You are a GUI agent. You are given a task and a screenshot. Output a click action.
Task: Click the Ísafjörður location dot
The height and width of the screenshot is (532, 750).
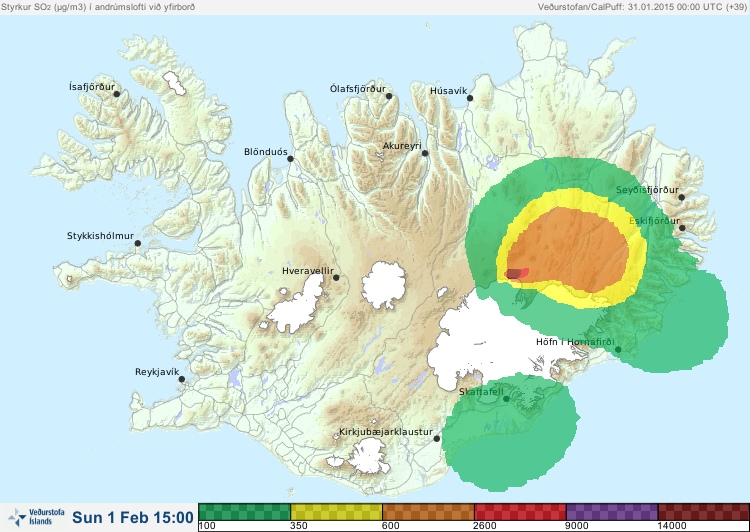[x=117, y=94]
